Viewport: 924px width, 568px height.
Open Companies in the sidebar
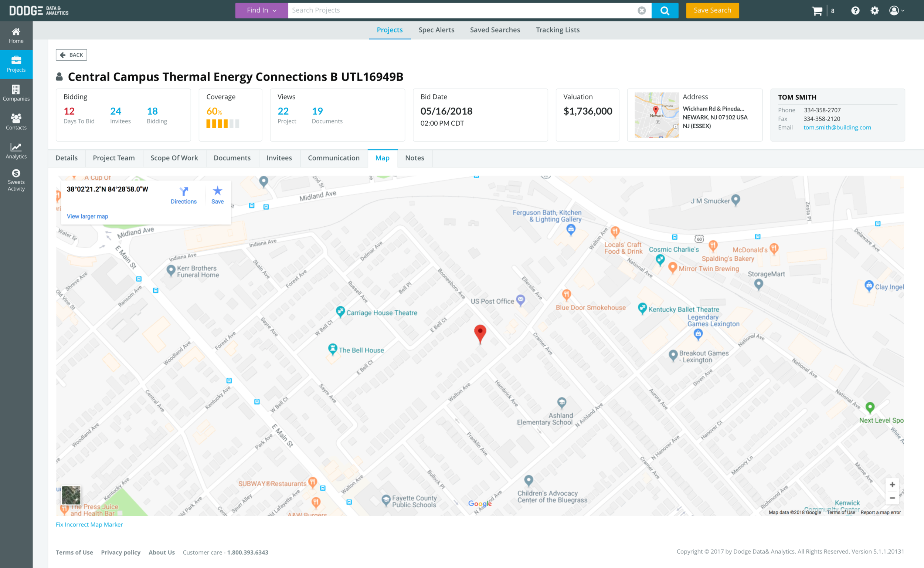[16, 93]
